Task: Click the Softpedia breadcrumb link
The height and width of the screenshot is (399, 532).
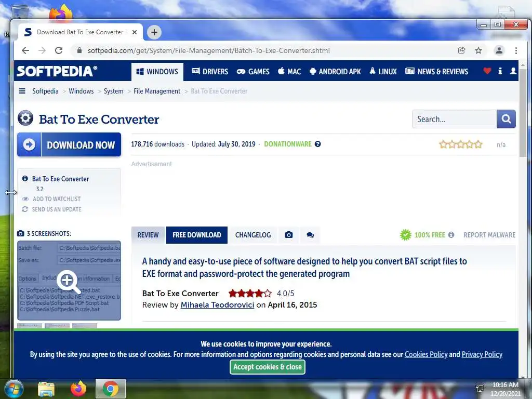Action: click(46, 91)
